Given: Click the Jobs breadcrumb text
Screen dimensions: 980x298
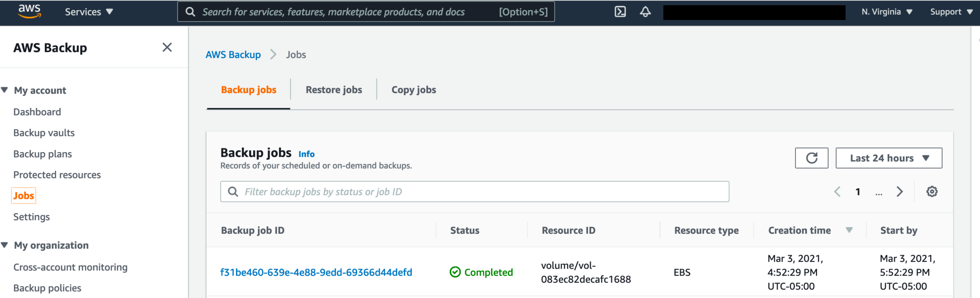Looking at the screenshot, I should pos(296,55).
